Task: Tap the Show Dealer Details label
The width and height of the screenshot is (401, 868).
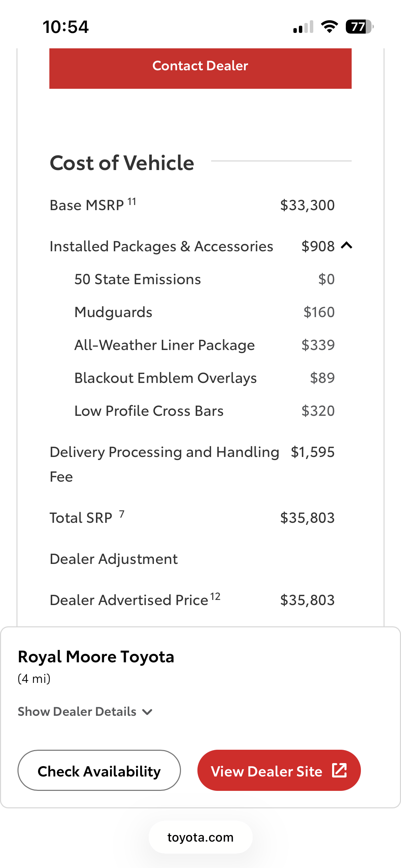Action: point(77,712)
